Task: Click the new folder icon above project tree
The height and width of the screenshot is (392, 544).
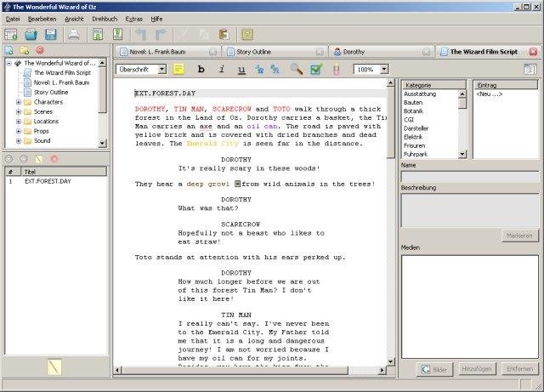Action: pos(25,50)
